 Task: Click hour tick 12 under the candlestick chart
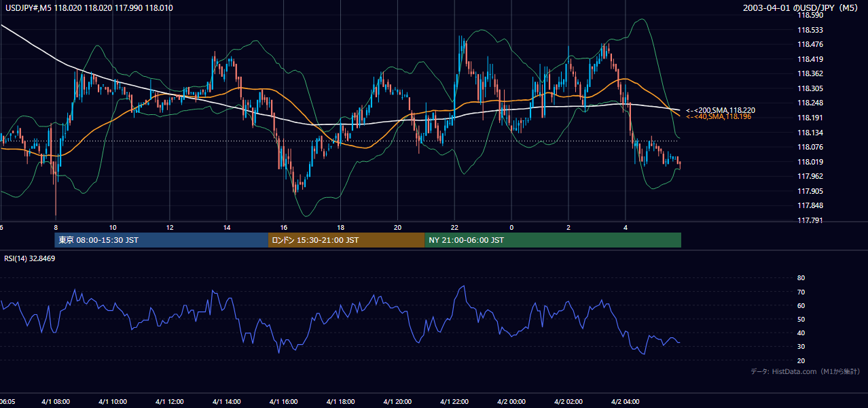tap(170, 227)
